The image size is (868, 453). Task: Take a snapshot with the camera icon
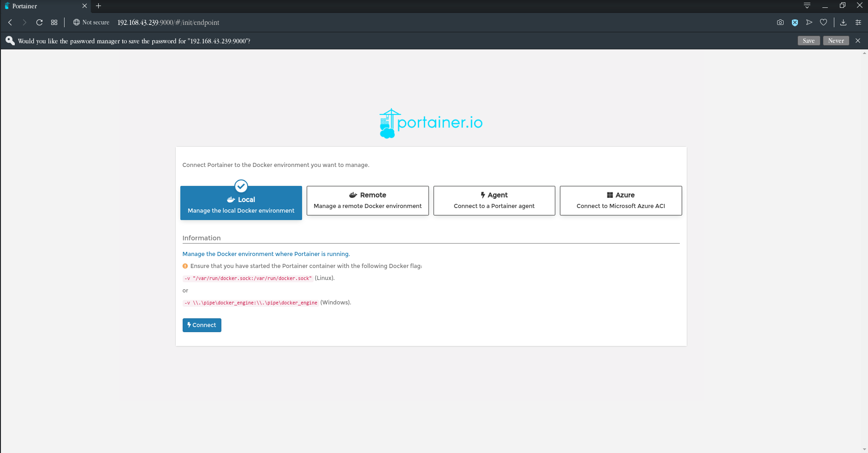[x=780, y=22]
